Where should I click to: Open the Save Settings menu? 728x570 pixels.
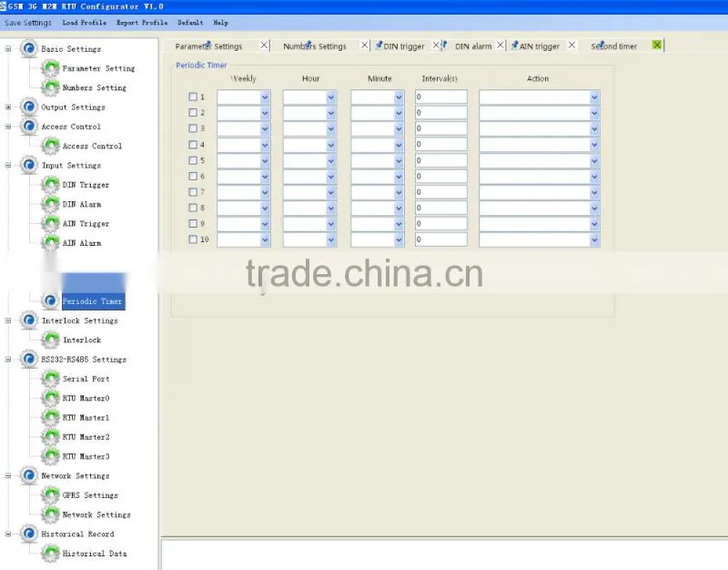point(28,22)
